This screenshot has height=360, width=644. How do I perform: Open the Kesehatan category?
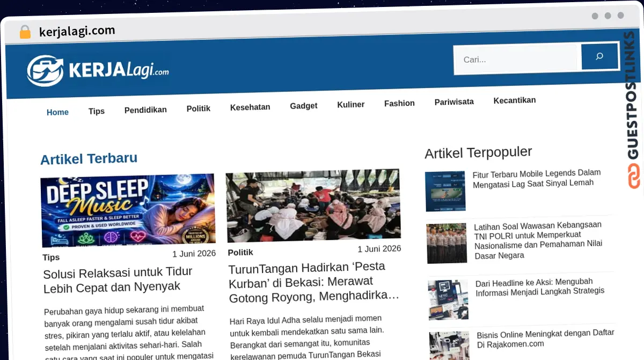[250, 107]
